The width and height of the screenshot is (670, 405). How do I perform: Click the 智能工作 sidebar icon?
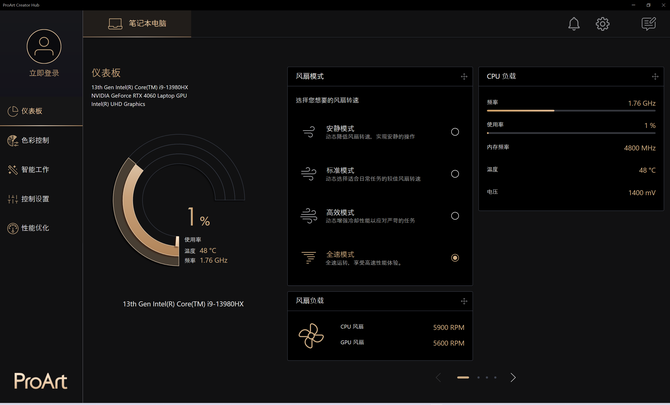pyautogui.click(x=13, y=170)
